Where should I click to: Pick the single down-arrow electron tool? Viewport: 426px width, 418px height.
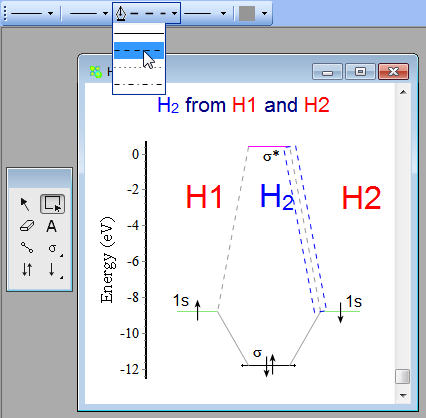click(x=53, y=269)
